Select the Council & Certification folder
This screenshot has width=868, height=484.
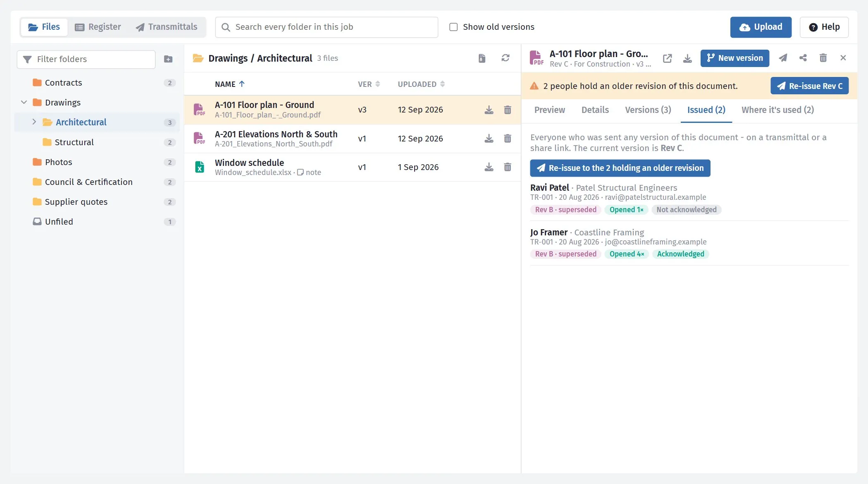pyautogui.click(x=97, y=182)
